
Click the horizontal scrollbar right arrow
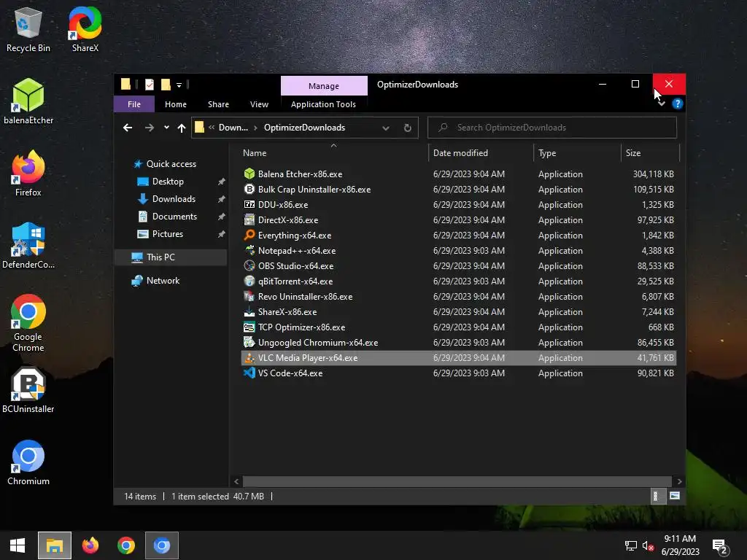[x=679, y=481]
